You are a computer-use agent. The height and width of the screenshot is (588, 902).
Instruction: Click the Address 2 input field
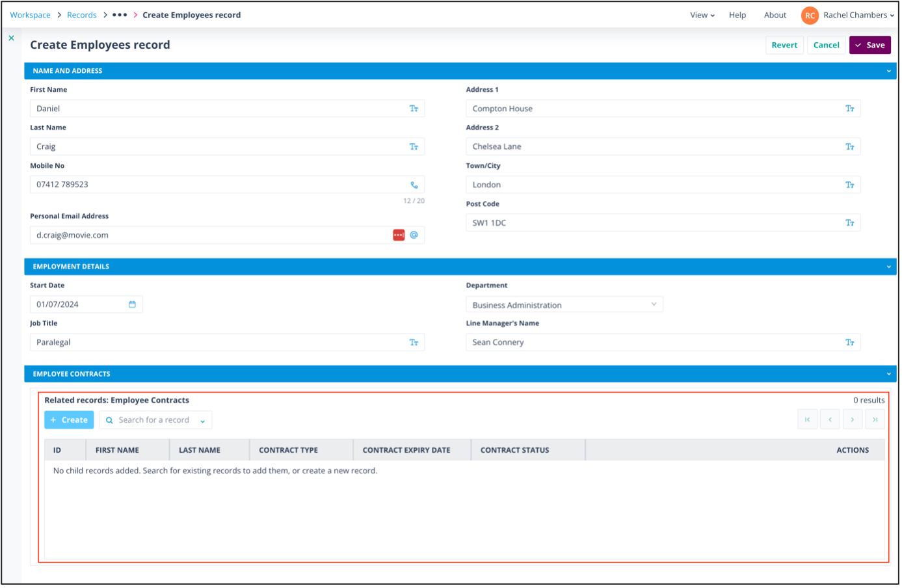663,147
